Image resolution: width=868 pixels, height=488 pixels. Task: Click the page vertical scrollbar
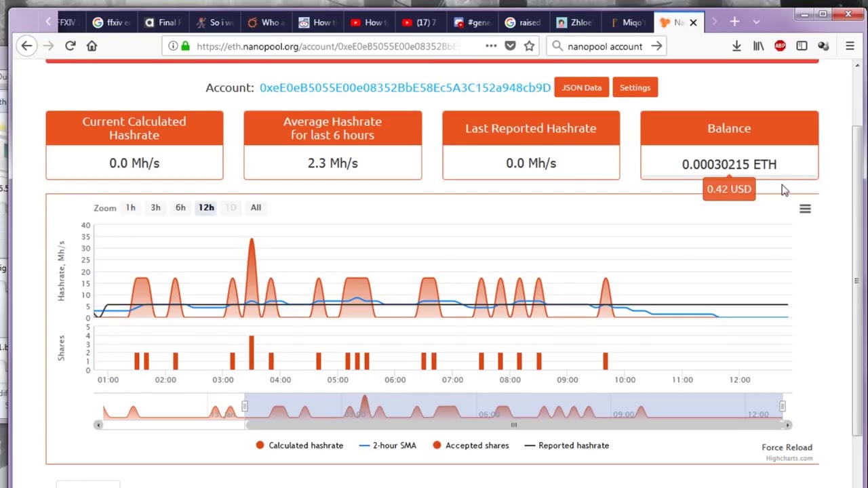(856, 281)
